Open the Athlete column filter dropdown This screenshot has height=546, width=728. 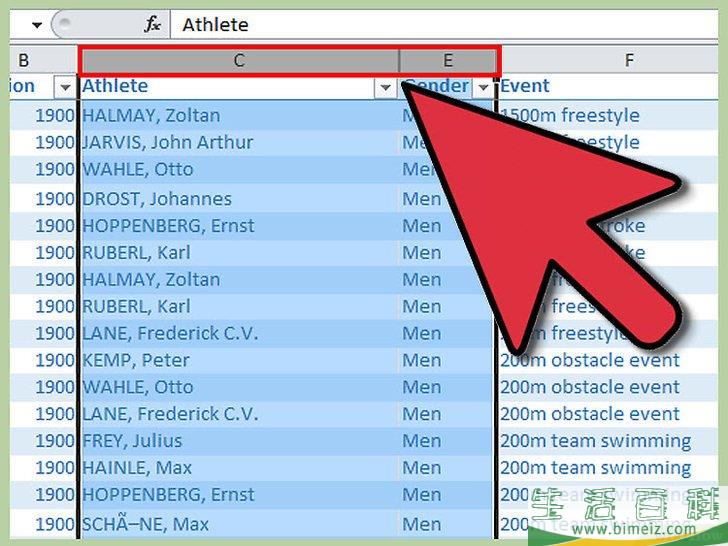pyautogui.click(x=385, y=87)
